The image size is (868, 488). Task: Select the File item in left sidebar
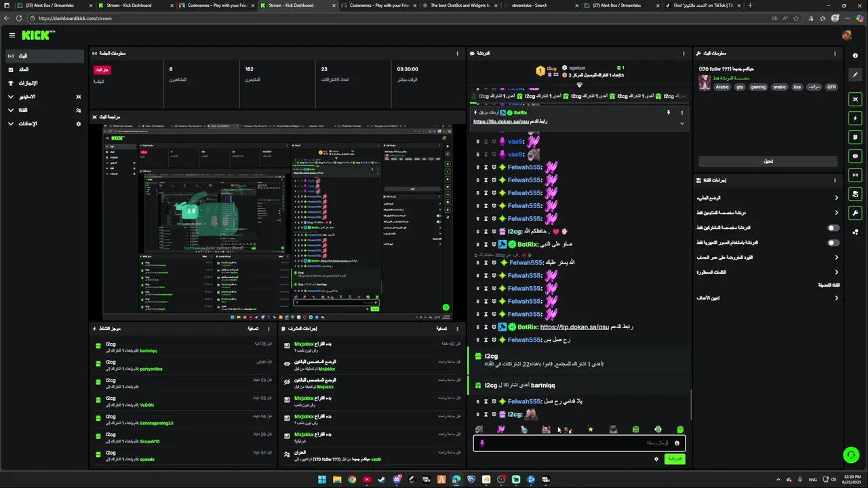45,70
